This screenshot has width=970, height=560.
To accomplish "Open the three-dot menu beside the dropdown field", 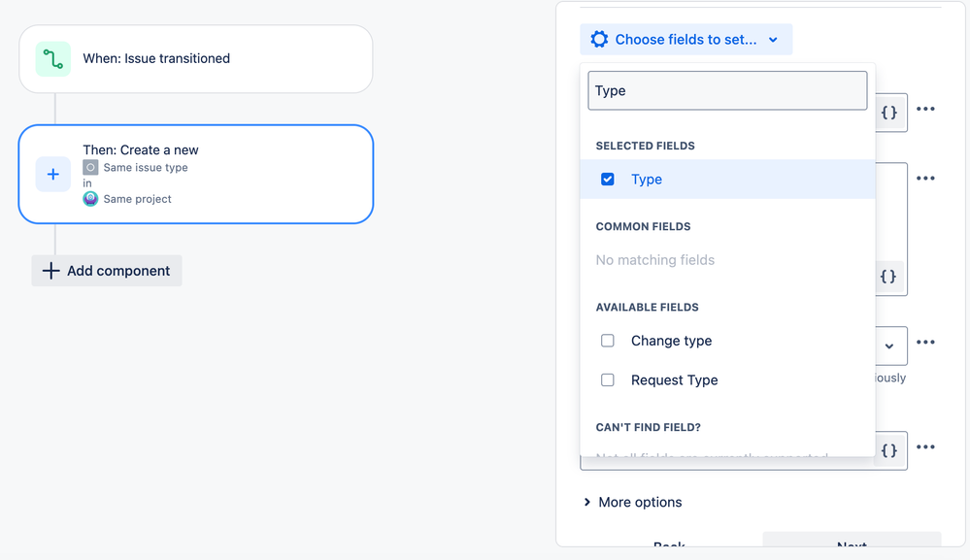I will (x=925, y=343).
